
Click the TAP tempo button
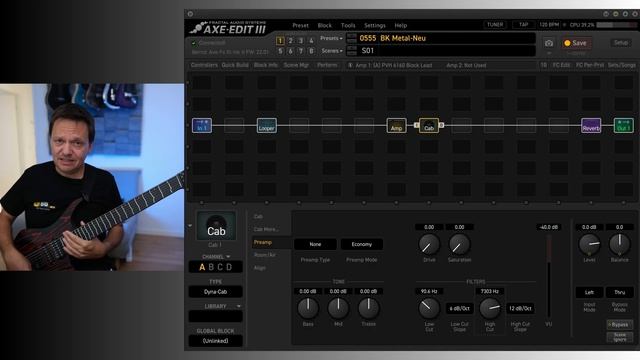(524, 24)
